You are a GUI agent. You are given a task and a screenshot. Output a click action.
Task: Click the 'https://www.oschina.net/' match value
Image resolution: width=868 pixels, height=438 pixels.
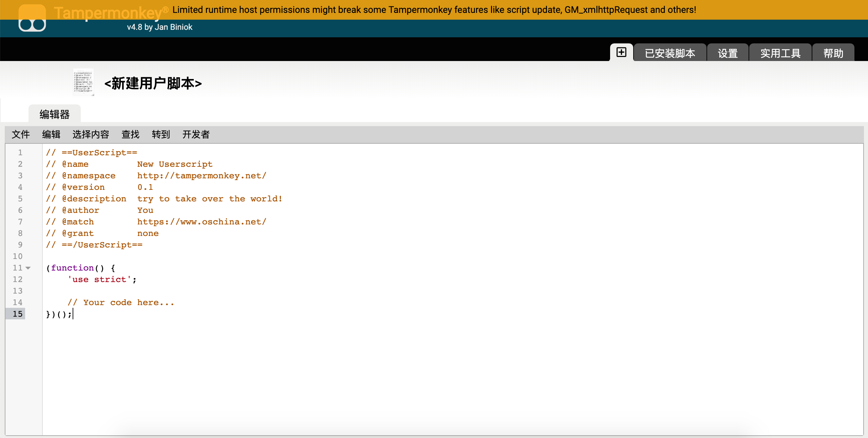pos(202,222)
